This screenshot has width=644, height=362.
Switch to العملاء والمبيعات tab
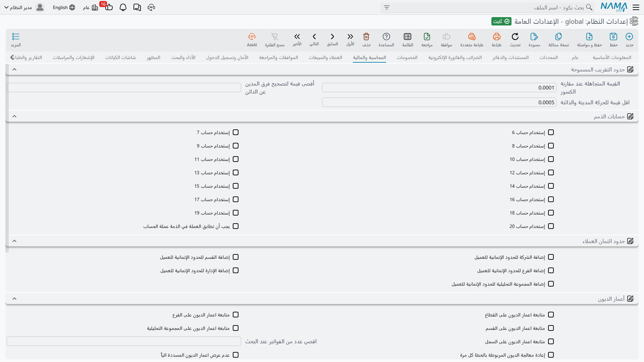pos(325,58)
